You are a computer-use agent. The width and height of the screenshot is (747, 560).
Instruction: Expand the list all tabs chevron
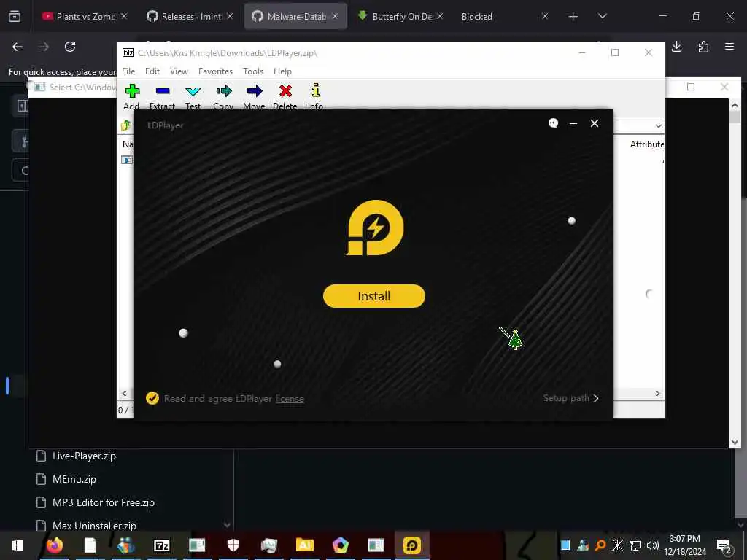[602, 17]
